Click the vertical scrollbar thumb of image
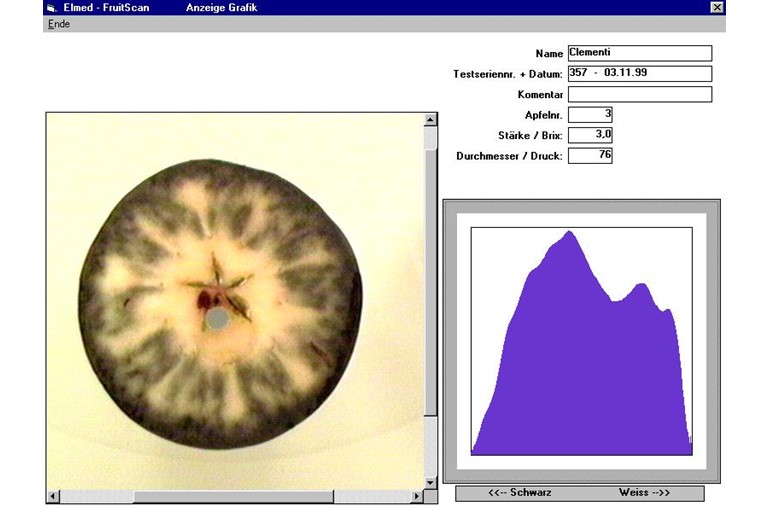 coord(430,283)
